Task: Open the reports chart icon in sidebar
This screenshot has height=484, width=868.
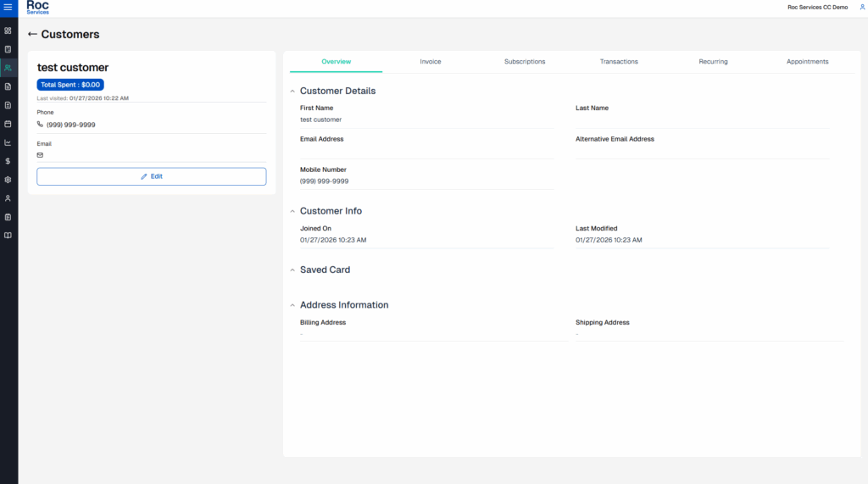Action: click(8, 142)
